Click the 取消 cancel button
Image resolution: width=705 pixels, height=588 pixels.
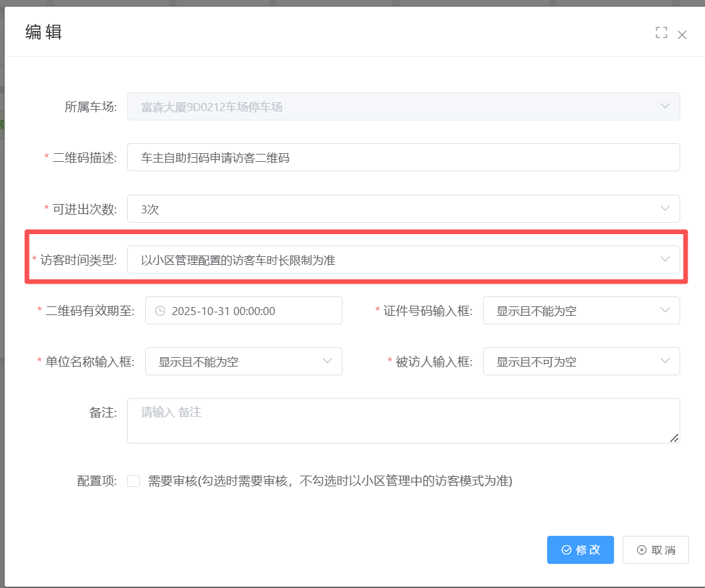656,550
